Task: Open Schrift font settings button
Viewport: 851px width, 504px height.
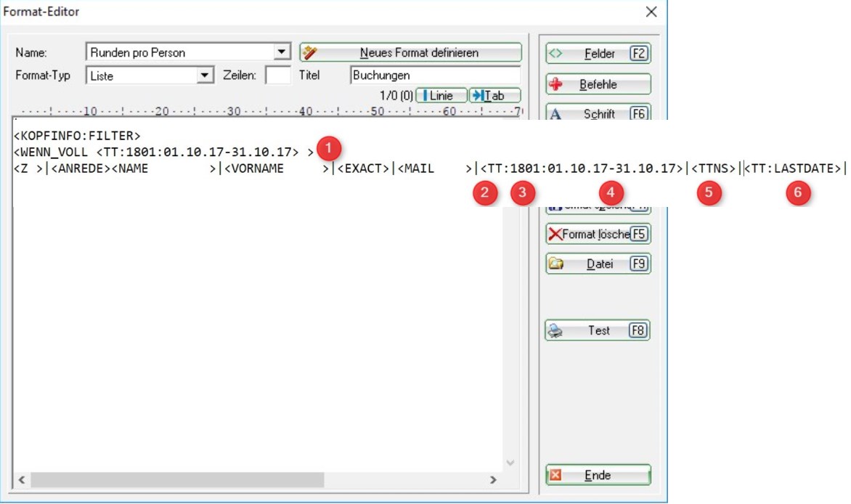Action: tap(598, 113)
